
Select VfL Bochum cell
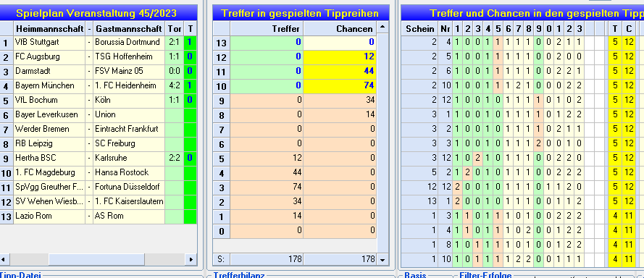click(49, 100)
